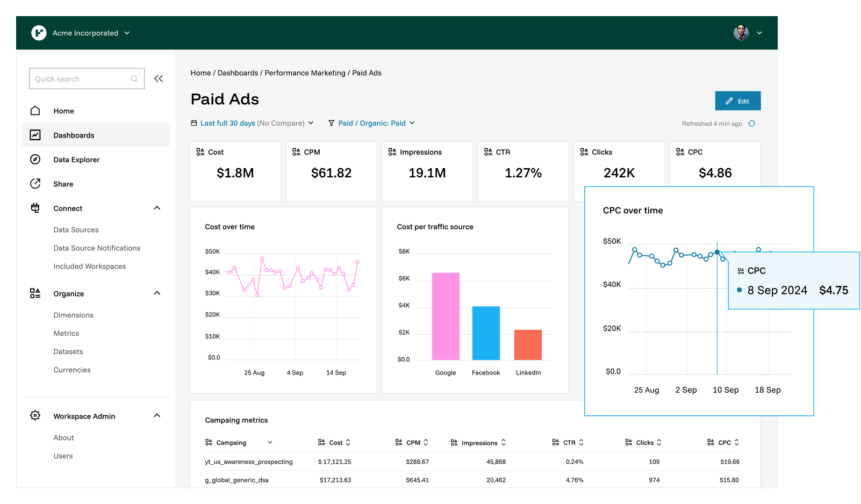
Task: Collapse the navigation sidebar with double-chevron icon
Action: [x=159, y=78]
